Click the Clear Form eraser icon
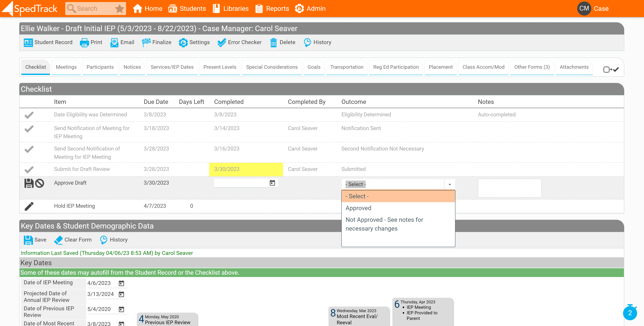Viewport: 644px width, 326px height. [x=58, y=240]
